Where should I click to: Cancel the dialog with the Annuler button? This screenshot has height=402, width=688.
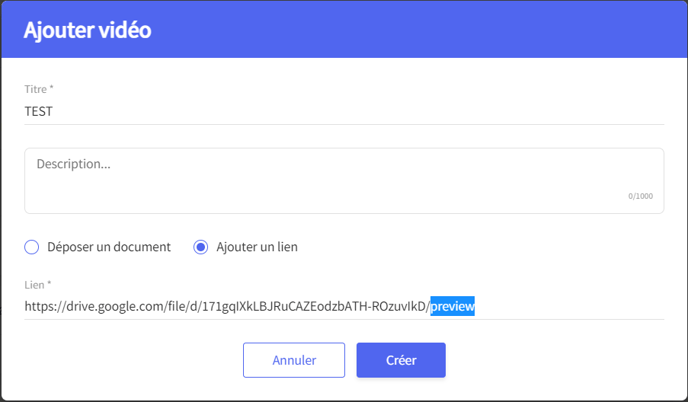click(x=294, y=360)
